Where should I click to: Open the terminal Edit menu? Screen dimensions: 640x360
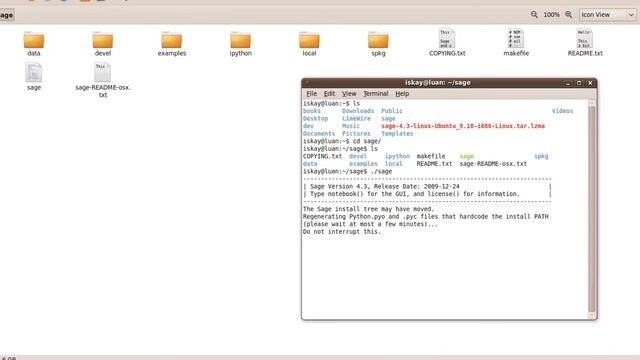click(x=329, y=93)
